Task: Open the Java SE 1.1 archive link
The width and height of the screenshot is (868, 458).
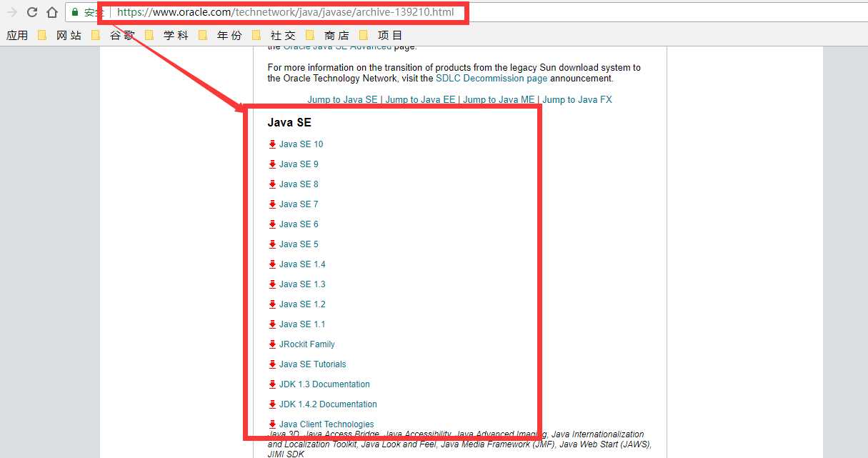Action: (x=302, y=324)
